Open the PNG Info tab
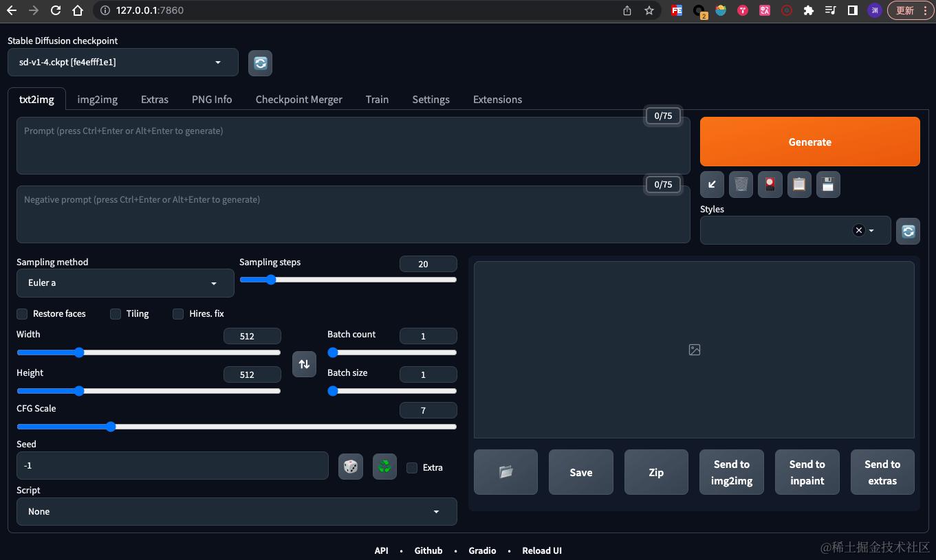936x560 pixels. click(212, 100)
